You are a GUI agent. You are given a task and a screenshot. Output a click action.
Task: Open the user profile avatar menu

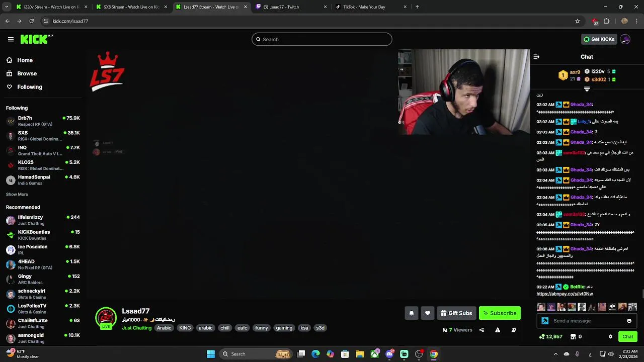point(625,39)
